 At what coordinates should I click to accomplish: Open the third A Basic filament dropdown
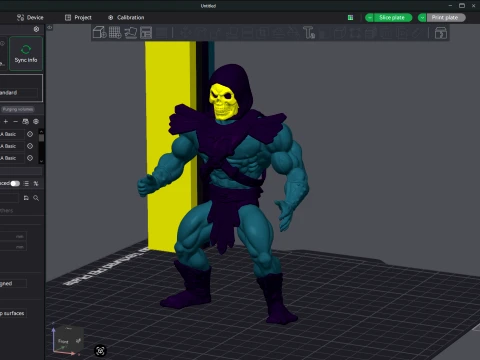click(12, 158)
